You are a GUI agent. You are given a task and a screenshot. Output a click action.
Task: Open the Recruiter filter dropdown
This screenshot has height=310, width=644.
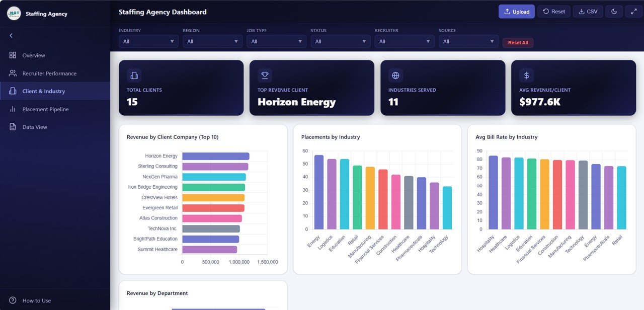(405, 41)
